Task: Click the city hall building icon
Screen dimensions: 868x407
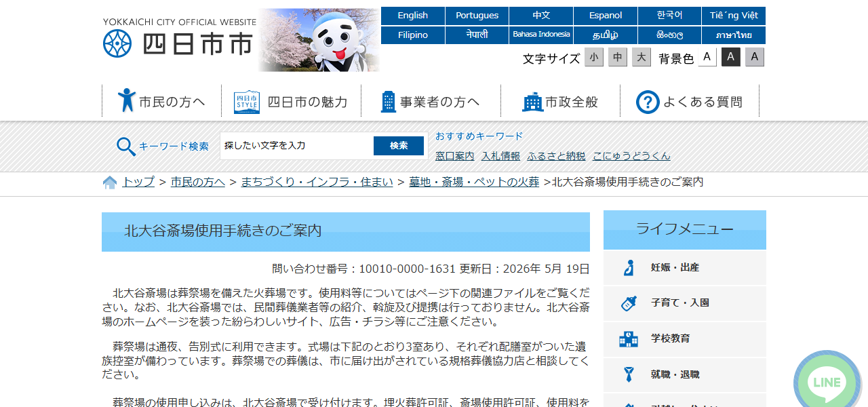Action: point(532,102)
